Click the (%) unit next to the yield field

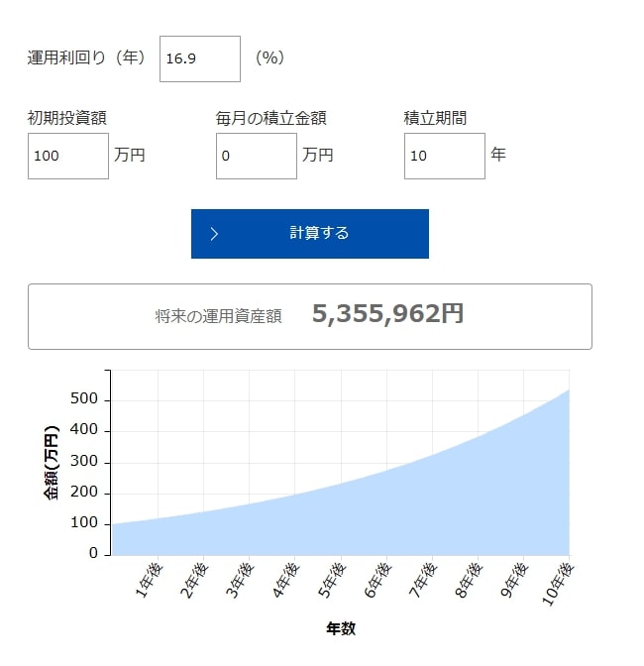click(x=269, y=58)
